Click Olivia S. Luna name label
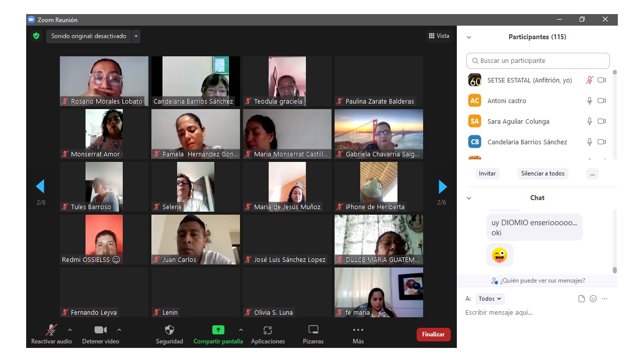 tap(273, 312)
